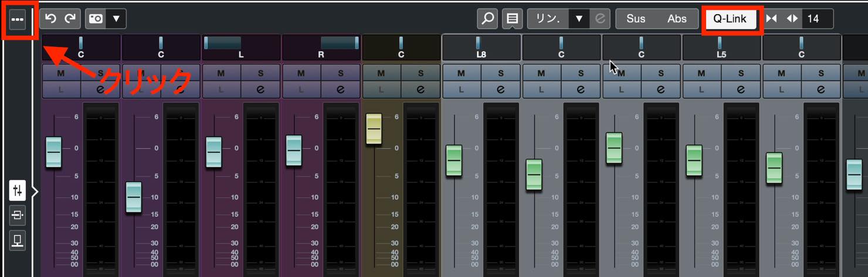The image size is (868, 277).
Task: Click the pan control showing L8
Action: [481, 48]
